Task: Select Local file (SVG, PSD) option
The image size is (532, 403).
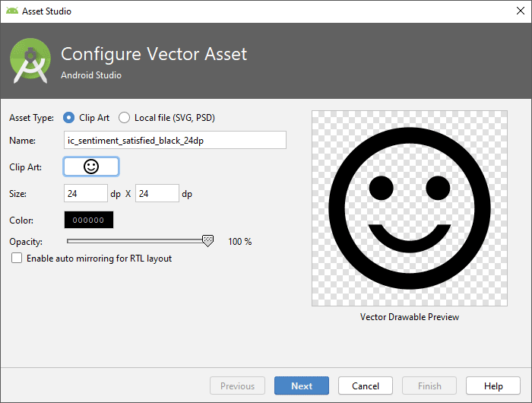Action: 125,118
